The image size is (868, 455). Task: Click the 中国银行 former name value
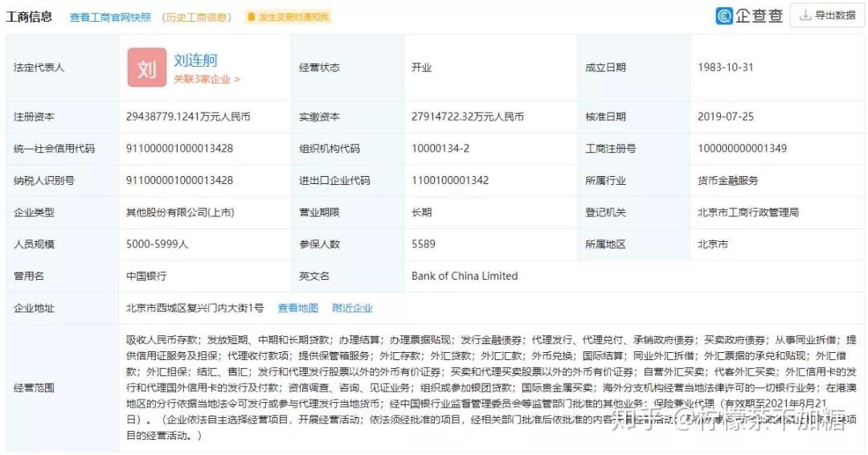146,276
